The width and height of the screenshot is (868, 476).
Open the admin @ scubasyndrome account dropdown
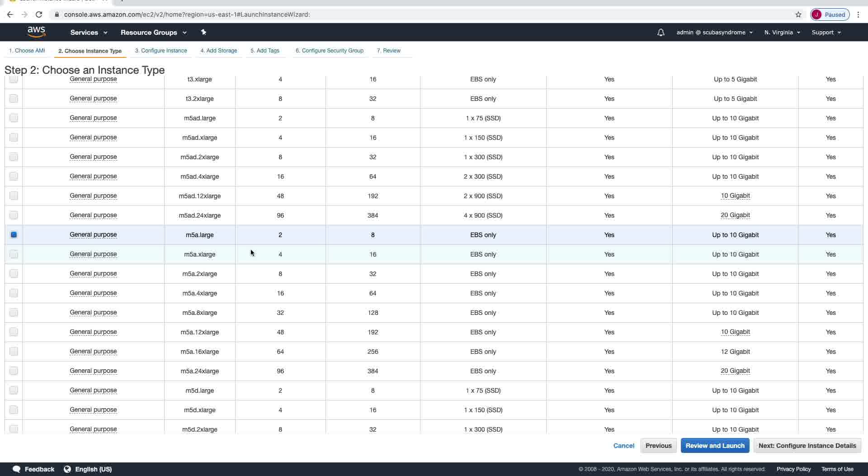tap(714, 33)
